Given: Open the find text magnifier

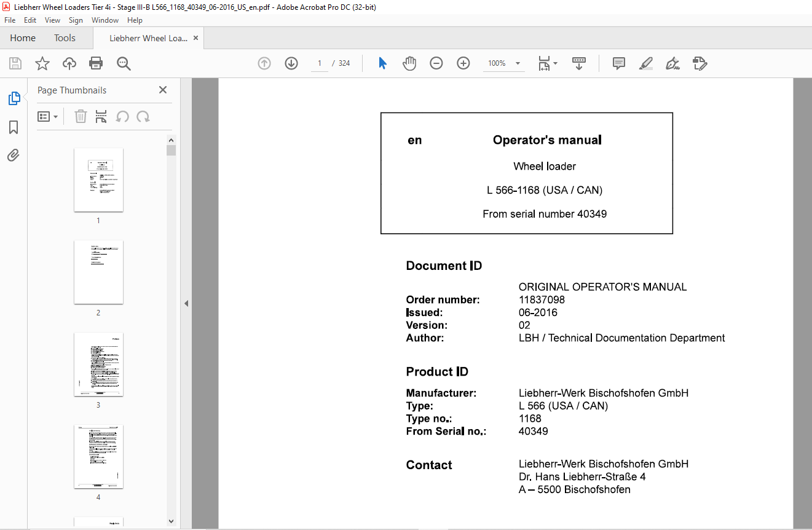Looking at the screenshot, I should (x=124, y=63).
